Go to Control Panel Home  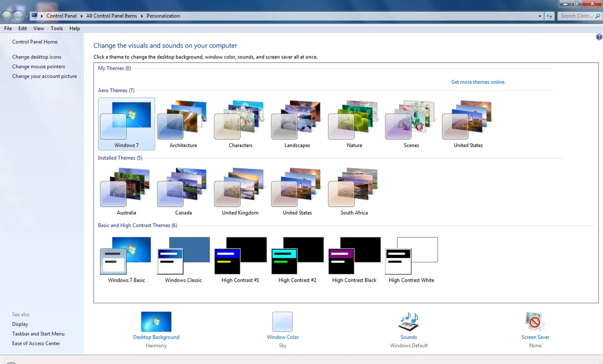(x=35, y=42)
